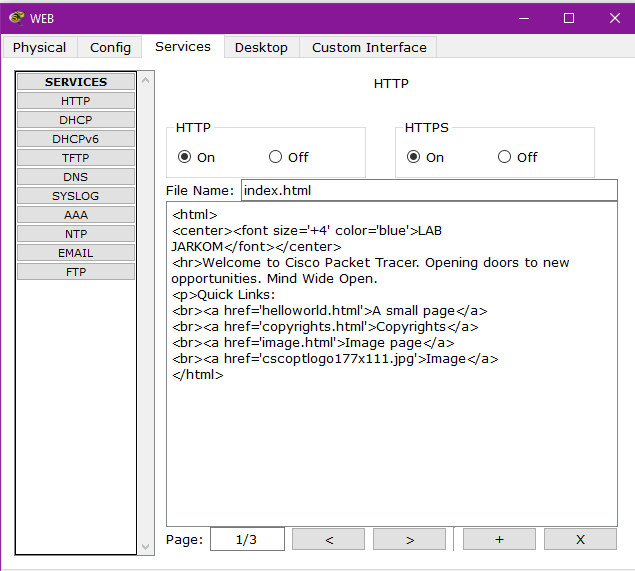Click the 'copyrights.html' line in the editor
Image resolution: width=635 pixels, height=571 pixels.
coord(325,327)
